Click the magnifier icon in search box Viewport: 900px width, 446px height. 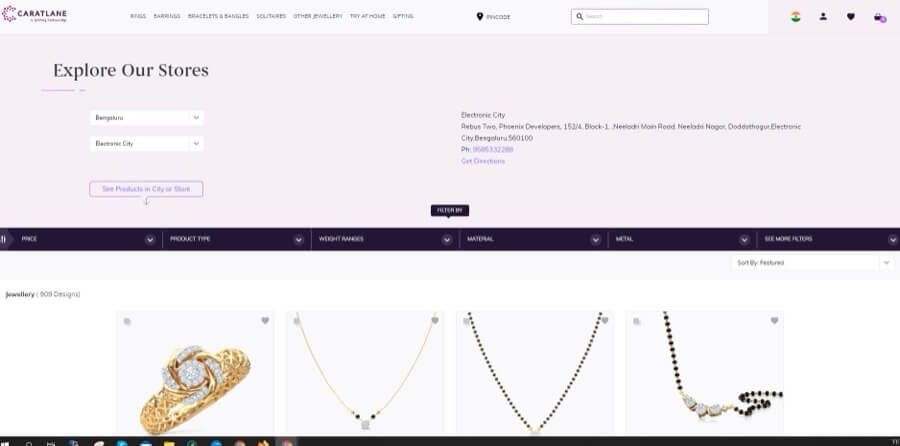pyautogui.click(x=580, y=17)
